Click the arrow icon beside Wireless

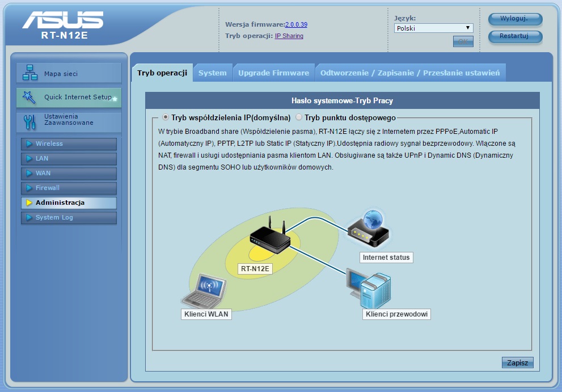point(29,144)
